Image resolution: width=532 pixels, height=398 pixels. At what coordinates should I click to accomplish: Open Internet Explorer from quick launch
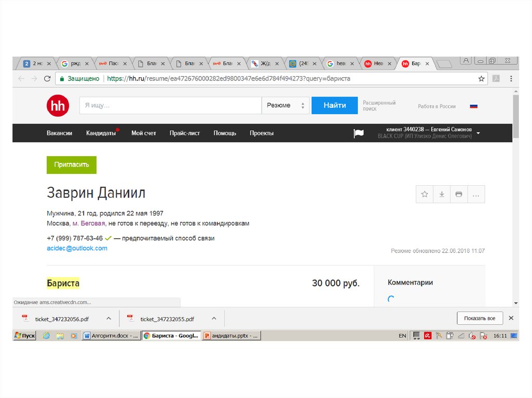(46, 336)
